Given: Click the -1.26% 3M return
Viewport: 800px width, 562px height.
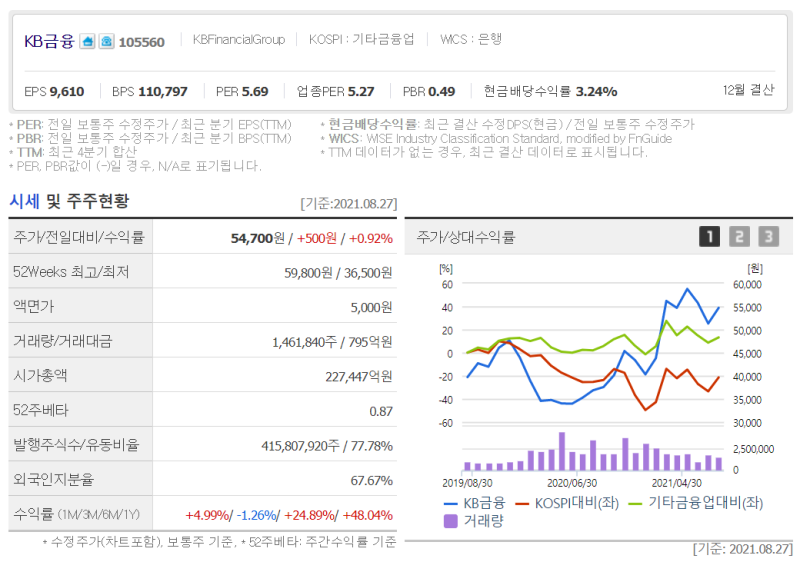Looking at the screenshot, I should pos(256,515).
